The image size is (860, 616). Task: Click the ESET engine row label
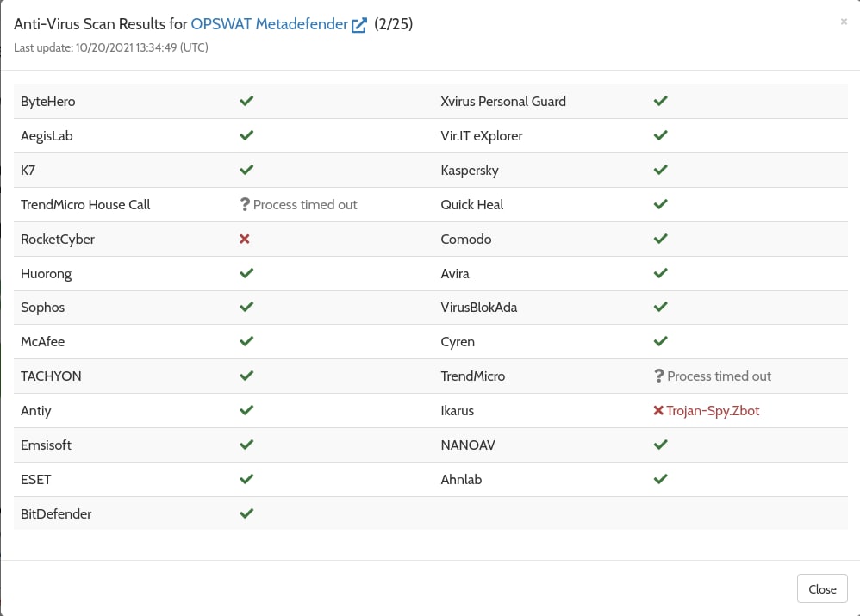[x=36, y=479]
